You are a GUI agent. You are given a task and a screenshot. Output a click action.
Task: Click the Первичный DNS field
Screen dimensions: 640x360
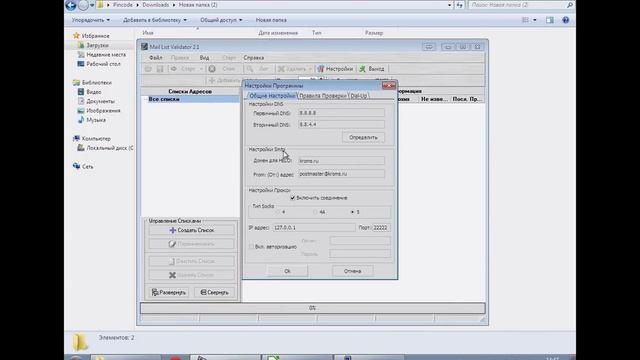(341, 113)
